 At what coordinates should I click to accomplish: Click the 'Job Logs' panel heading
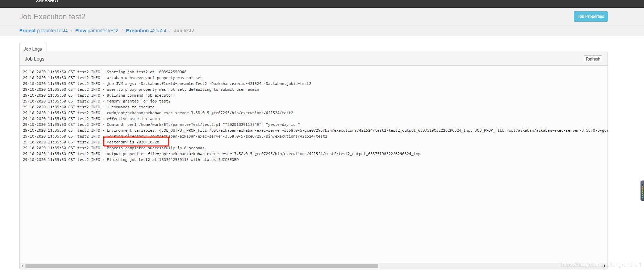tap(34, 59)
